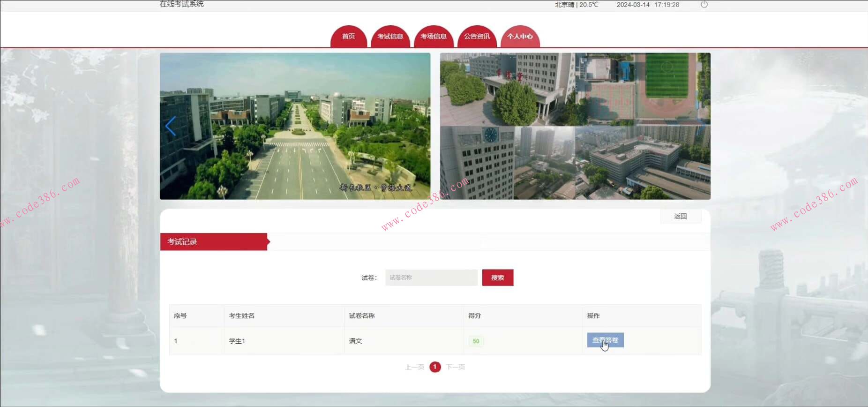
Task: Open the 考场信息 tab
Action: click(x=433, y=37)
